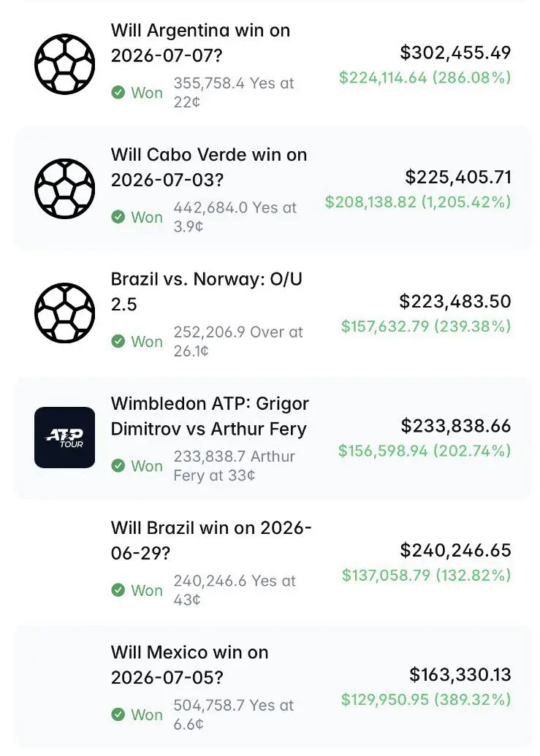This screenshot has width=540, height=756.
Task: Tap the Won checkmark under Cabo Verde
Action: [118, 216]
